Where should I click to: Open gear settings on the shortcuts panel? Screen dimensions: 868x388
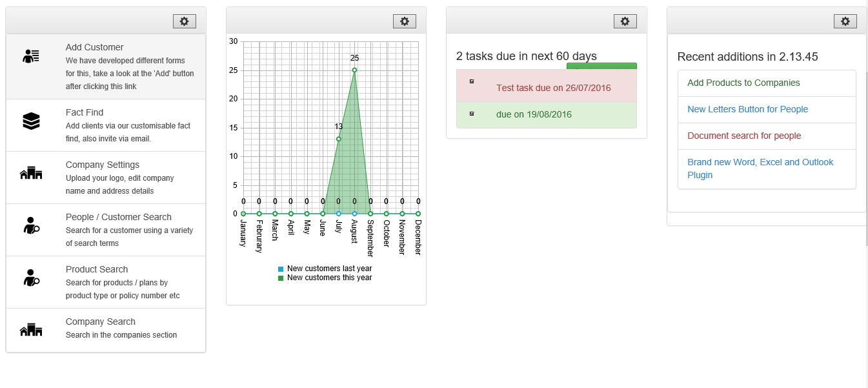click(184, 21)
